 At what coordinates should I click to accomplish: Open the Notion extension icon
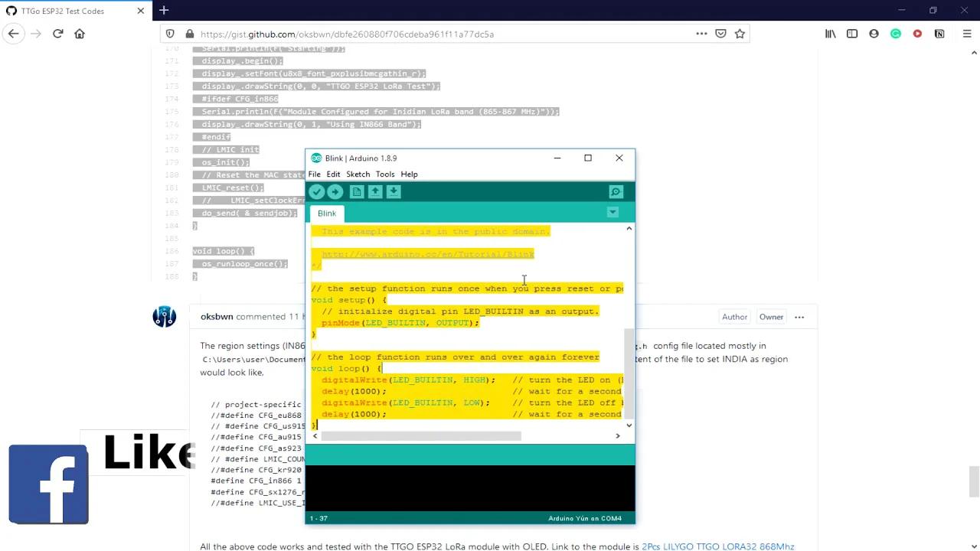[x=939, y=34]
